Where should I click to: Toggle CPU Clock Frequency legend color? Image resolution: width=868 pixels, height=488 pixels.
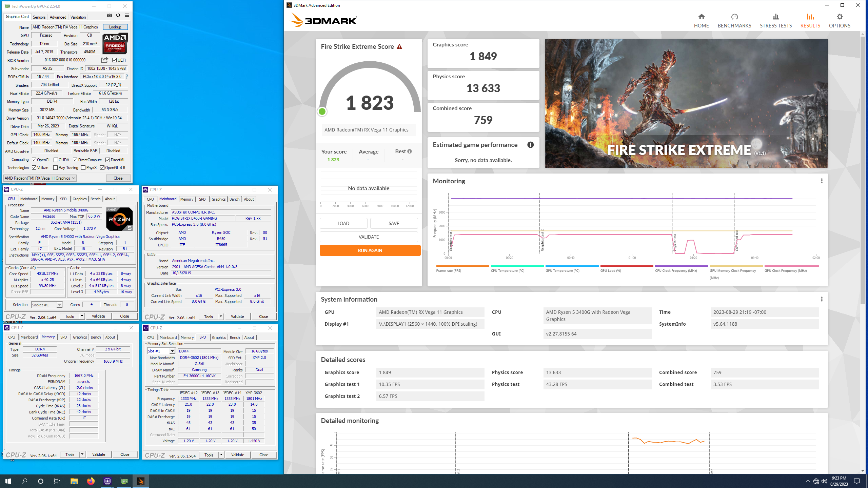[x=682, y=266]
